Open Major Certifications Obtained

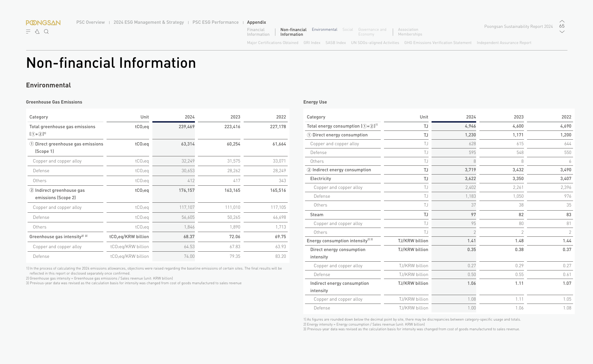272,43
